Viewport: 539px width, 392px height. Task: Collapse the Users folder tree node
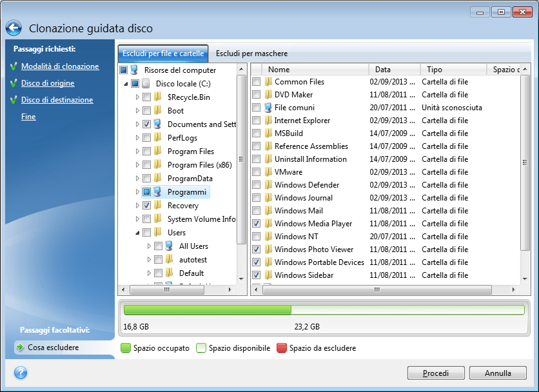tap(137, 233)
